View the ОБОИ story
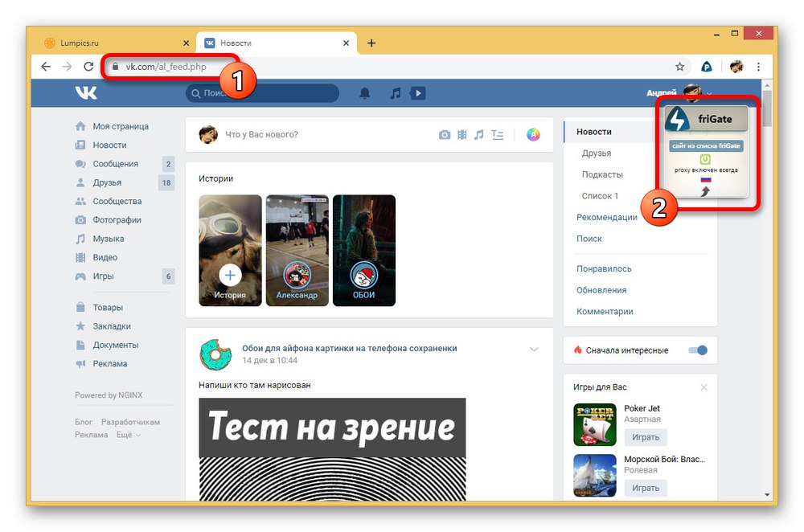 [364, 251]
